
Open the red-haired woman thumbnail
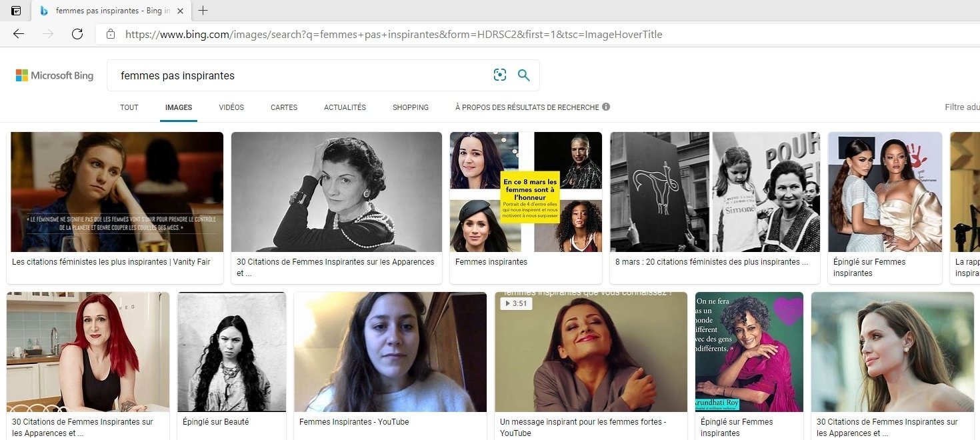tap(88, 352)
